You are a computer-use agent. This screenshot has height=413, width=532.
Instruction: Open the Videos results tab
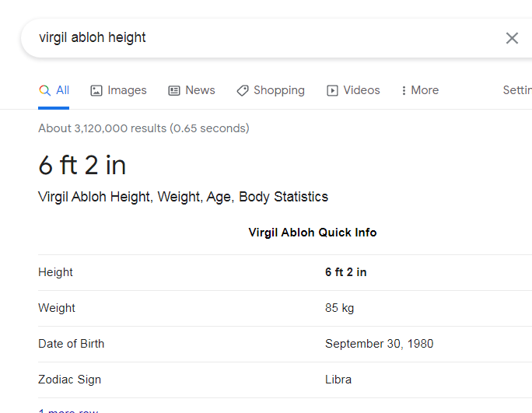pyautogui.click(x=353, y=90)
